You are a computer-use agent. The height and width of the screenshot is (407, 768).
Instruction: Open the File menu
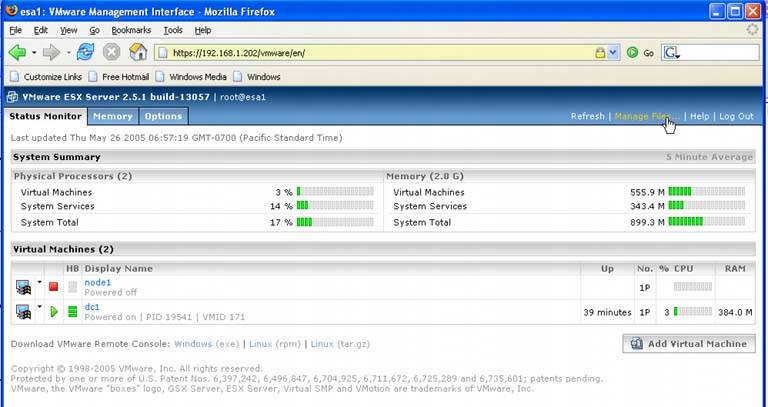pos(16,30)
